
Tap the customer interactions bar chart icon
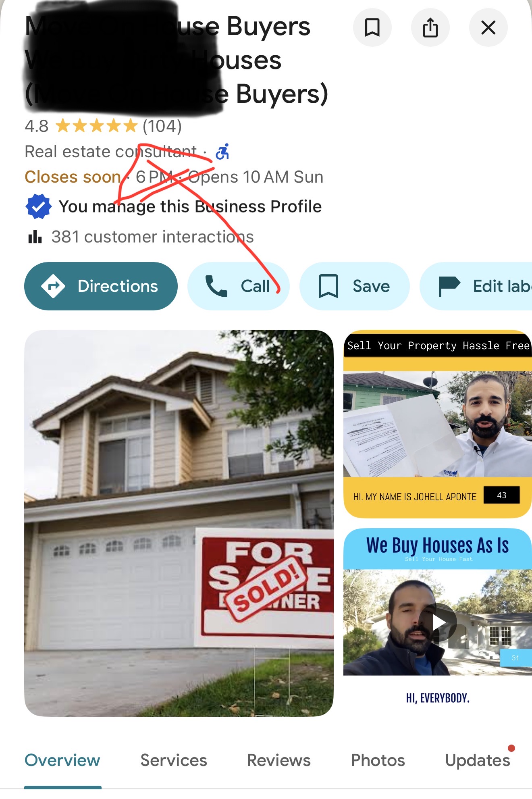pyautogui.click(x=35, y=237)
